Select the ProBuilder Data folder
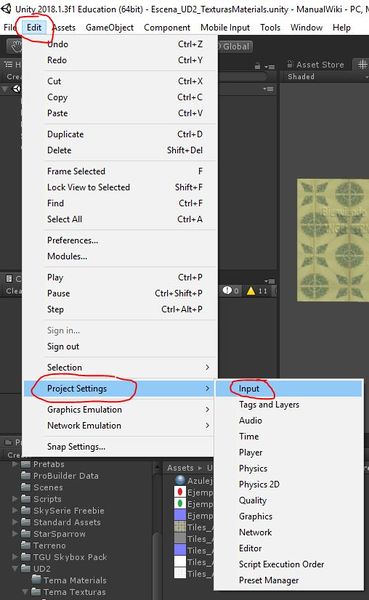369x600 pixels. tap(65, 476)
